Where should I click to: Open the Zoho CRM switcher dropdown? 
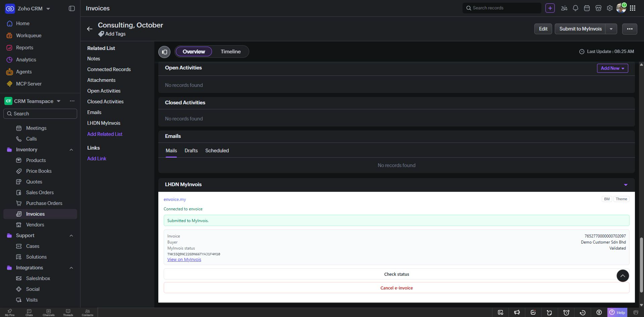[48, 8]
